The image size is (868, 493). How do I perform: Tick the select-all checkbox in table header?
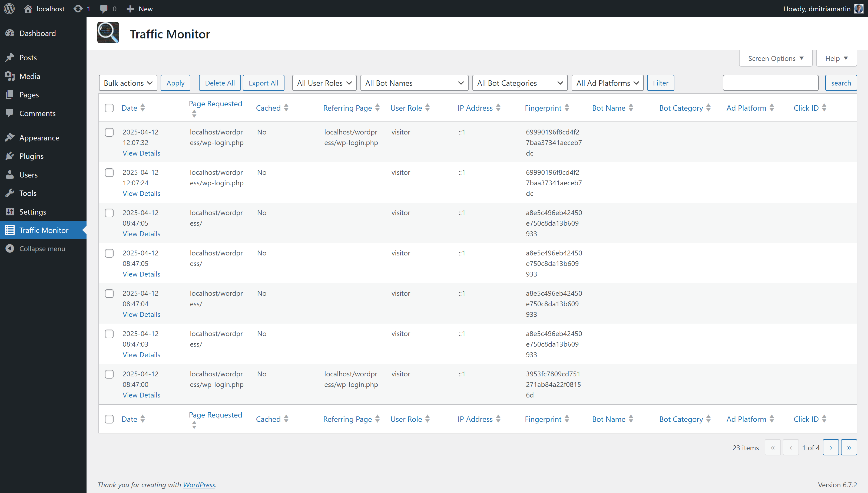pos(109,108)
